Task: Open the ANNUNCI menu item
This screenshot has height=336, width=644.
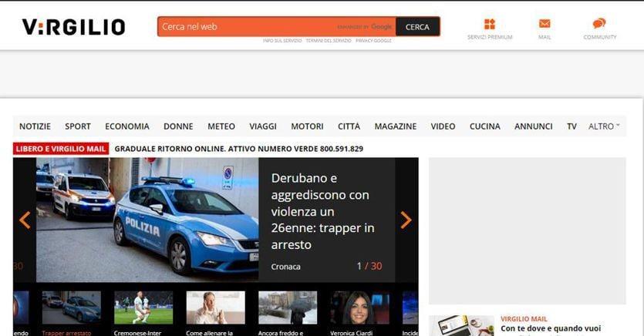Action: click(533, 126)
